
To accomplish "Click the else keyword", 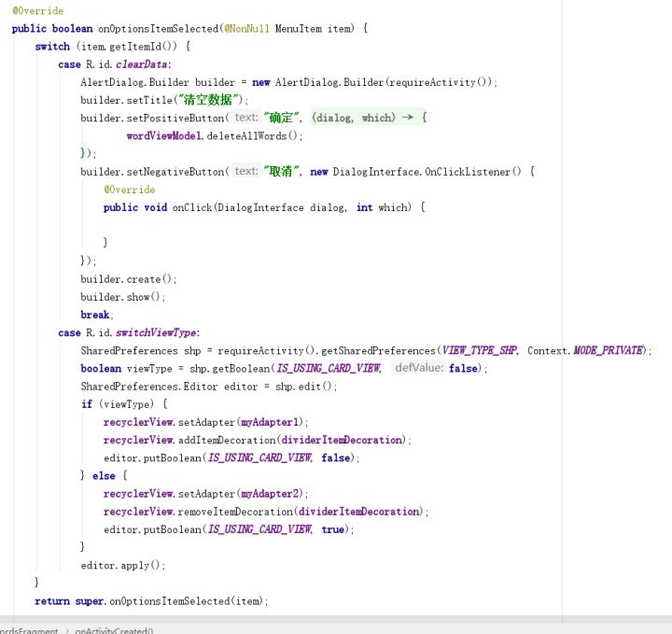I will [x=104, y=476].
